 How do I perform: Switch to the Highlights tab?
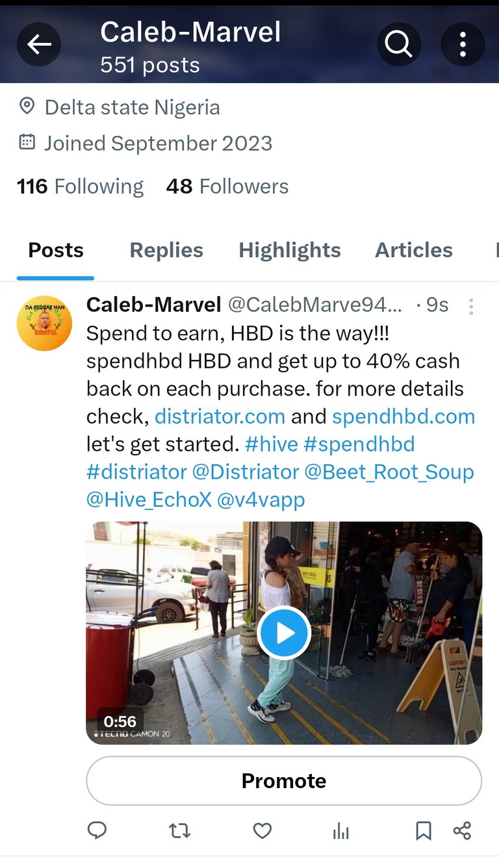pos(290,250)
